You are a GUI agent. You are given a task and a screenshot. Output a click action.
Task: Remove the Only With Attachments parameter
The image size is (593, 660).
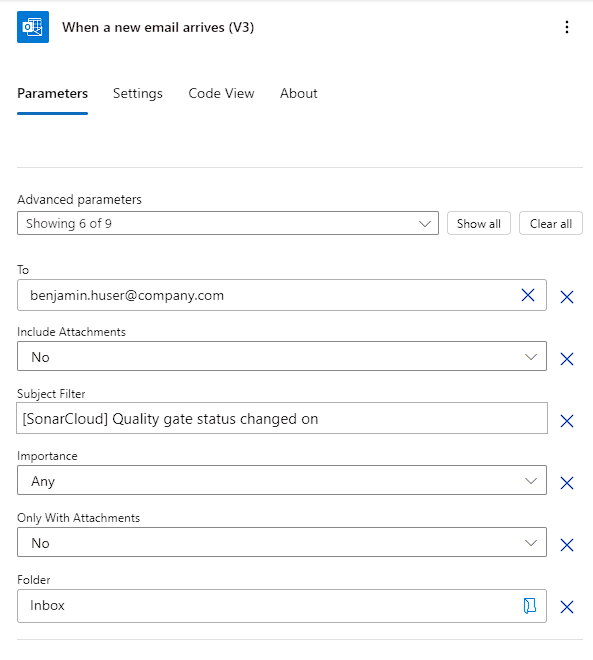click(x=567, y=545)
